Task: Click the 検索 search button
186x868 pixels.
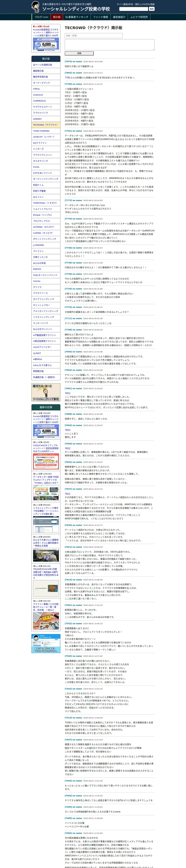Action: (152, 9)
